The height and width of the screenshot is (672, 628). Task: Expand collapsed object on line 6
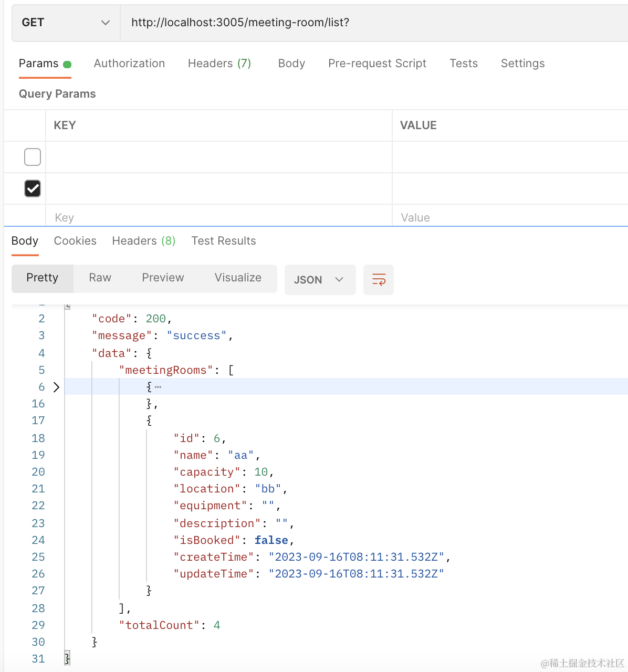pos(57,387)
